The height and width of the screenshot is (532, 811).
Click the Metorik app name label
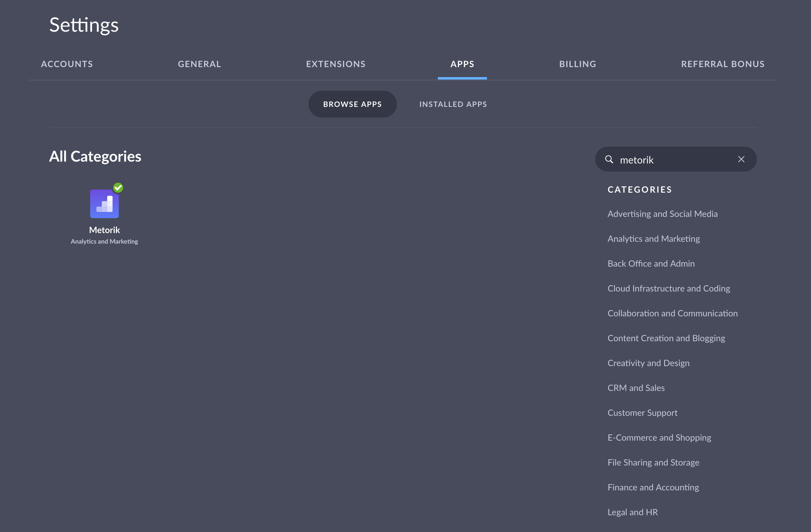(x=104, y=230)
